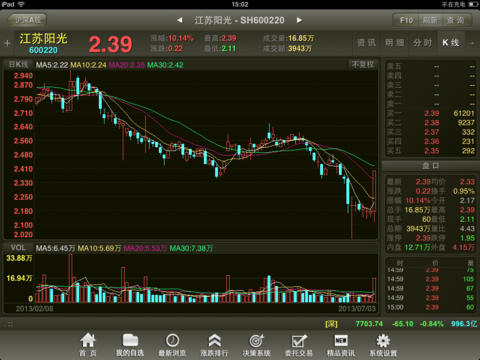Tap the 1.95 limit-down price

pos(467,238)
